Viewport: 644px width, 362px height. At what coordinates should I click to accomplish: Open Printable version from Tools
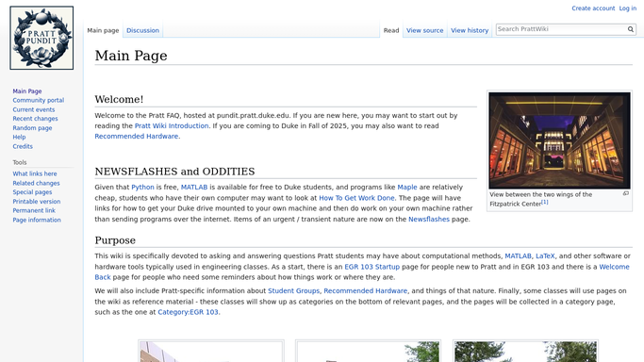point(36,202)
